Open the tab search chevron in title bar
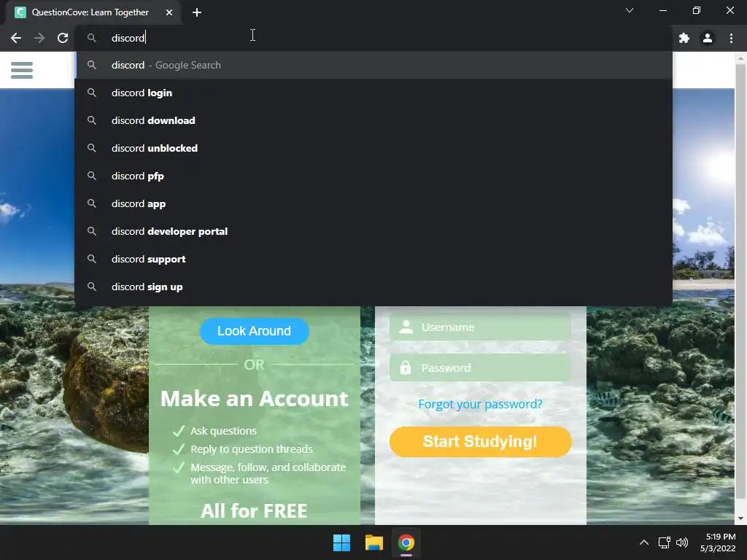 click(x=630, y=10)
